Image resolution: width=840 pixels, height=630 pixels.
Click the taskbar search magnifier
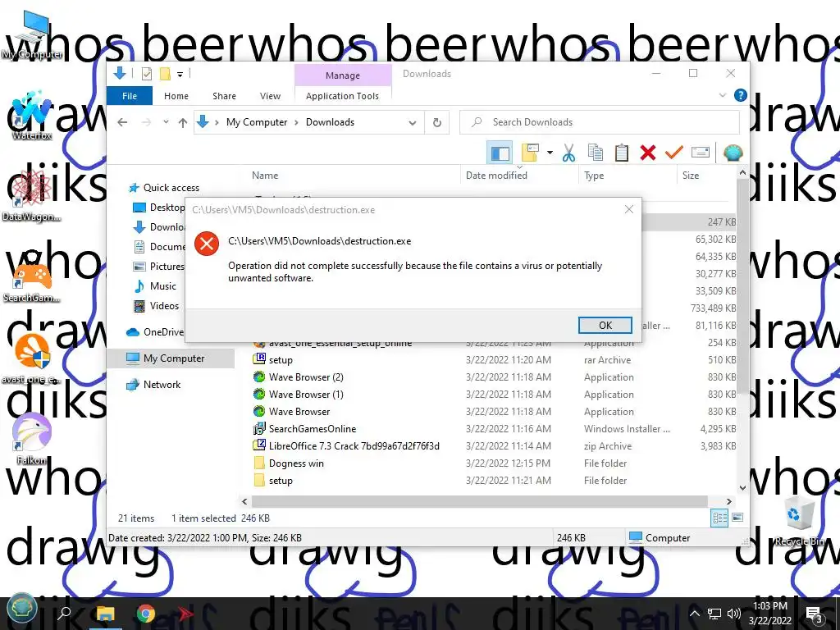(x=64, y=612)
